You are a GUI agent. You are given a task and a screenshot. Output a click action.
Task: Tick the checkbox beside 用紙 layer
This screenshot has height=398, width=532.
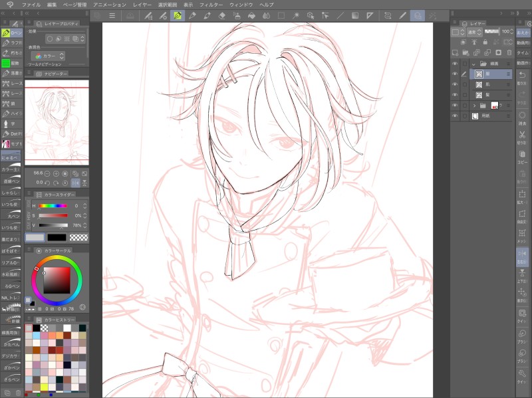coord(464,116)
